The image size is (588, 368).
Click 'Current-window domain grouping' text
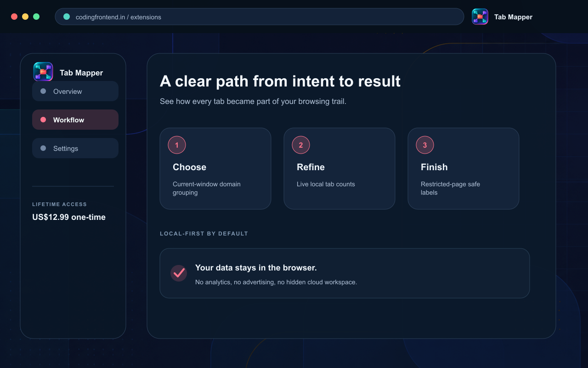pos(207,188)
